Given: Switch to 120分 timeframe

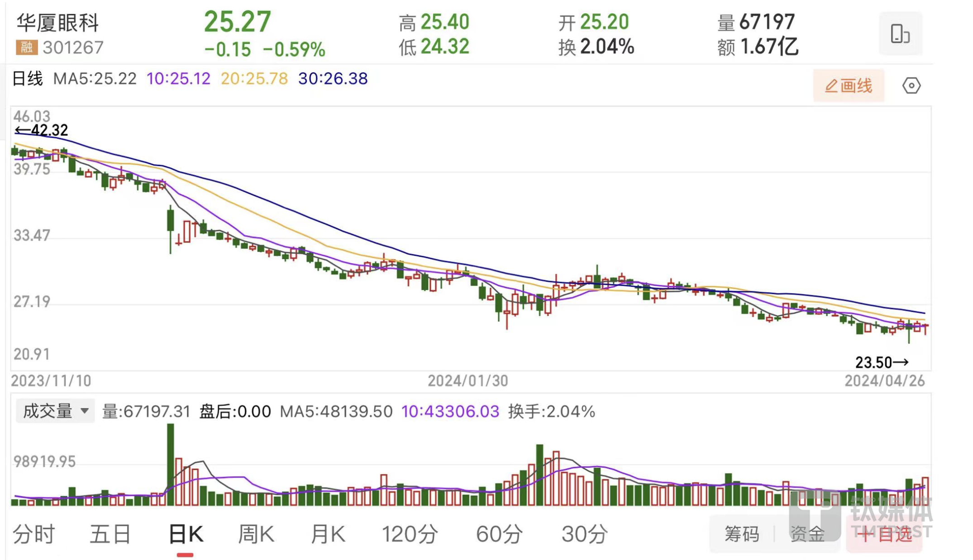Looking at the screenshot, I should (x=410, y=534).
